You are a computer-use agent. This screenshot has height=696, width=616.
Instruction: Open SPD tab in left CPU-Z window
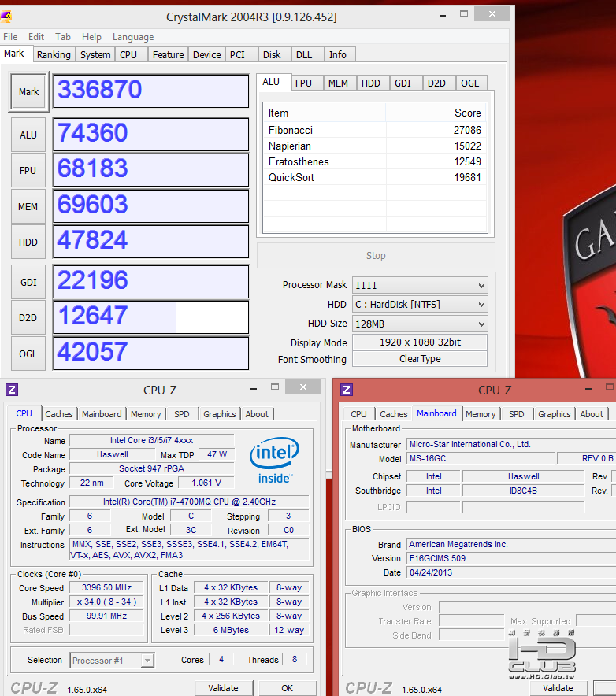182,414
